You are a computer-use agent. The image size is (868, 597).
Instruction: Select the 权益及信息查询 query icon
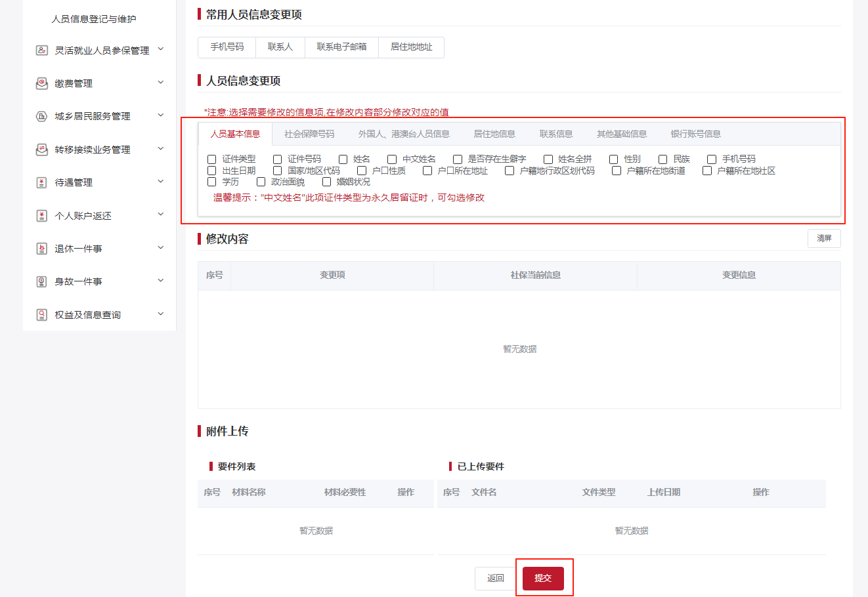(x=38, y=314)
